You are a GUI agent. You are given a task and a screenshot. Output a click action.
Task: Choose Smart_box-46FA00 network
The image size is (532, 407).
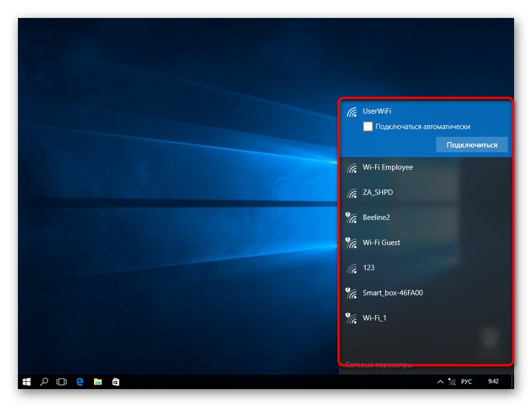coord(426,293)
